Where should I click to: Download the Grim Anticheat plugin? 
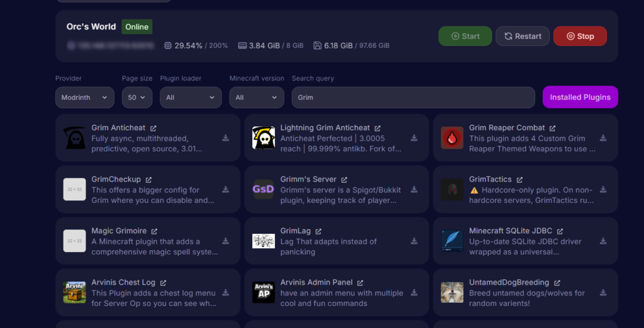pos(226,138)
